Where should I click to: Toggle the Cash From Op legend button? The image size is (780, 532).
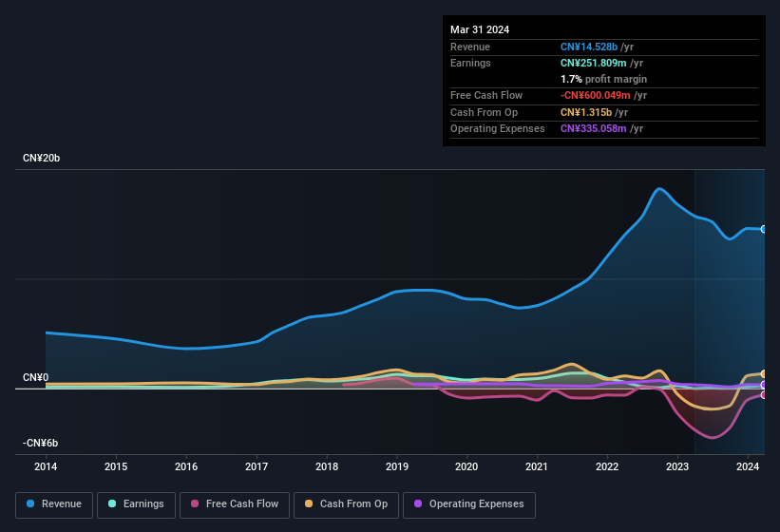coord(346,504)
